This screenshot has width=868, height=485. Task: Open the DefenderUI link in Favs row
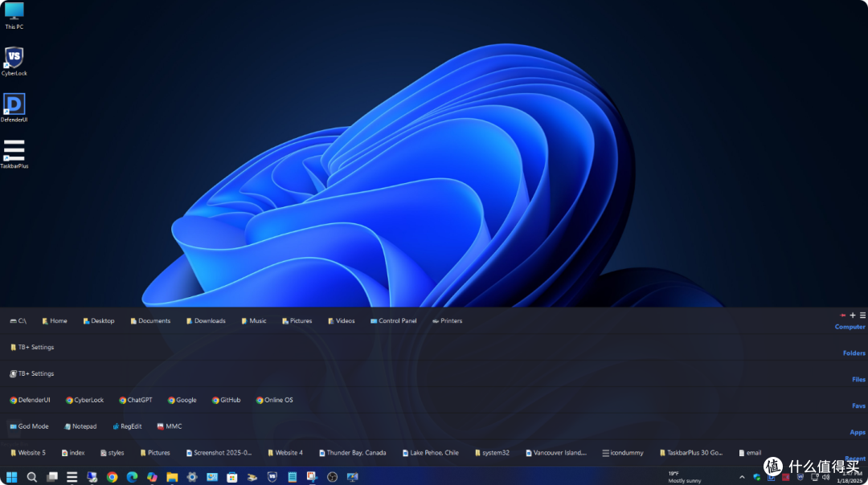(x=30, y=401)
